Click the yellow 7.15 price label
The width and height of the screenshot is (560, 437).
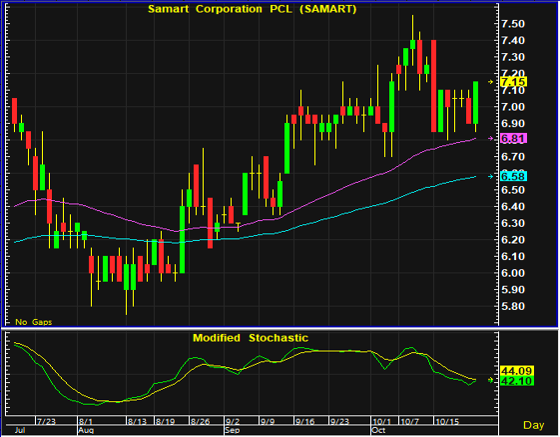[x=513, y=82]
